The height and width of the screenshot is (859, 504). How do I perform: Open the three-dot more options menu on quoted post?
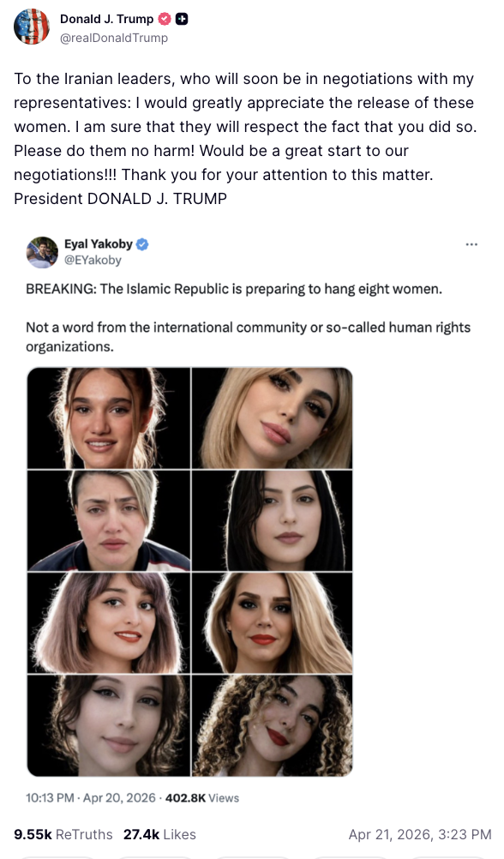coord(471,244)
